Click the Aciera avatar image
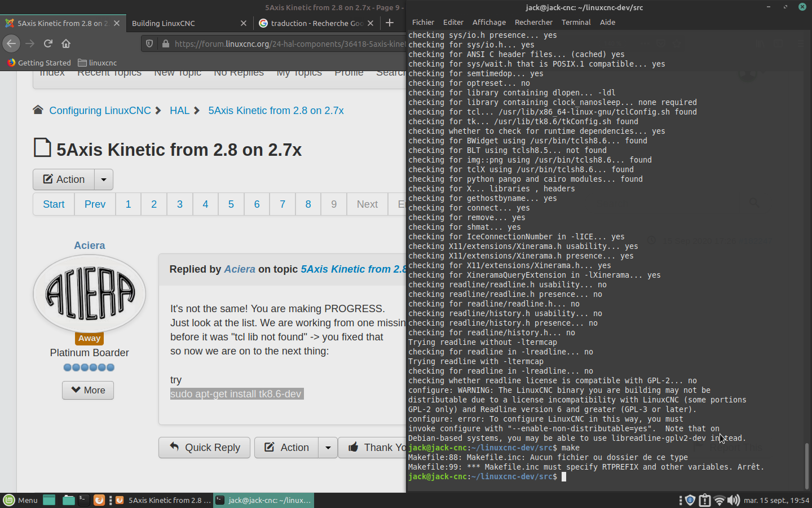The width and height of the screenshot is (812, 508). click(90, 294)
